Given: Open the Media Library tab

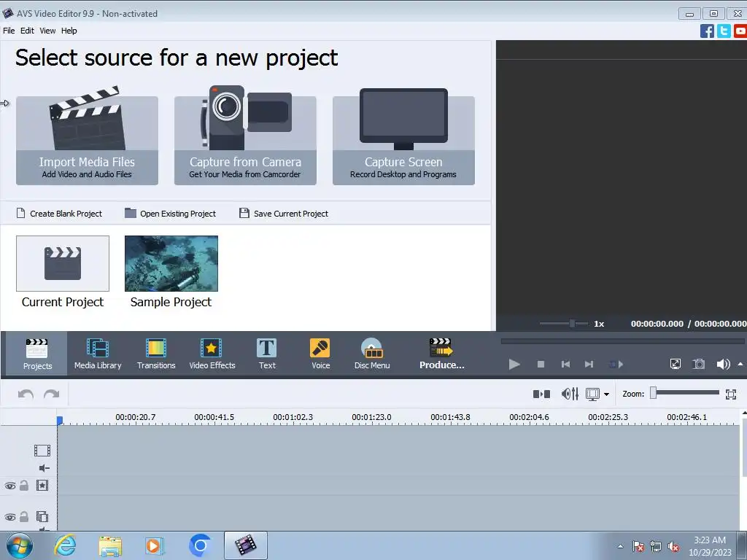Looking at the screenshot, I should pyautogui.click(x=98, y=354).
